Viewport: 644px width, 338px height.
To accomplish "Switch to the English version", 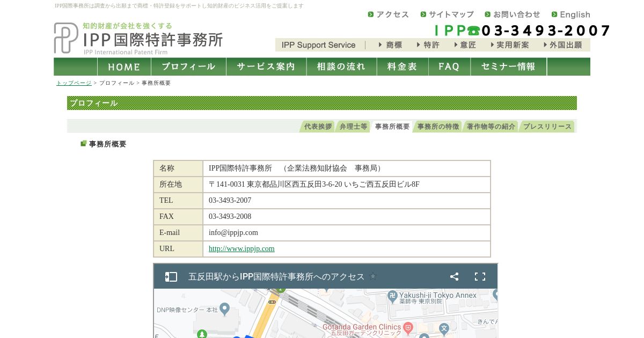I will (571, 14).
